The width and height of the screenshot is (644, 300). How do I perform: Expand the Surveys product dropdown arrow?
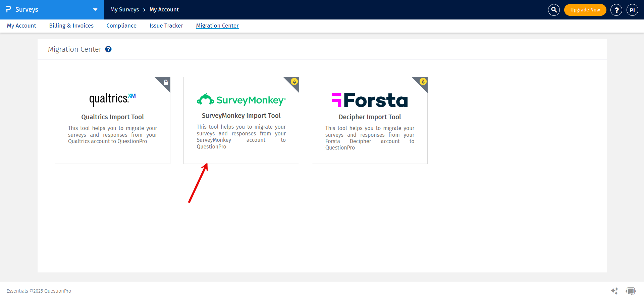pyautogui.click(x=95, y=10)
